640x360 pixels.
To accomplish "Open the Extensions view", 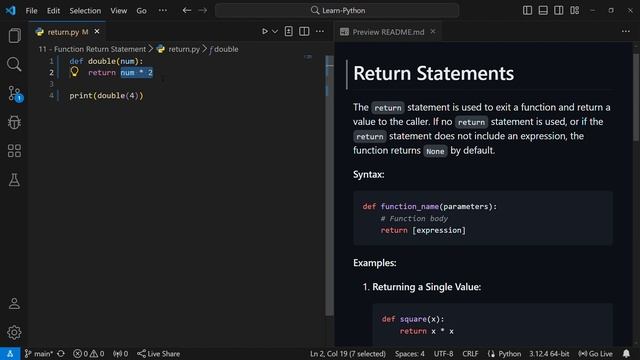I will click(x=14, y=151).
